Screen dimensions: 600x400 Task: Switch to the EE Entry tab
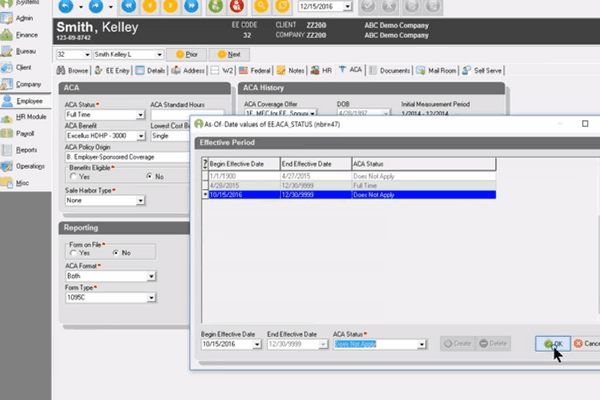tap(112, 70)
